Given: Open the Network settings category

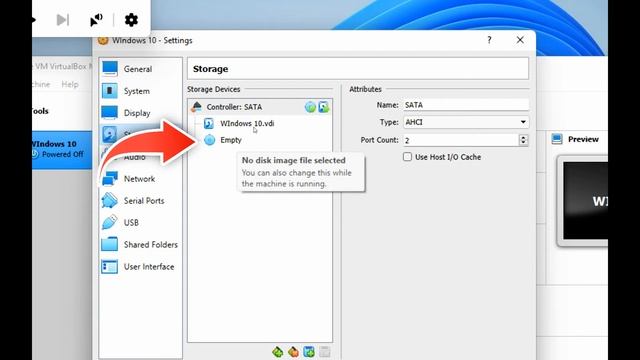Looking at the screenshot, I should pos(139,179).
